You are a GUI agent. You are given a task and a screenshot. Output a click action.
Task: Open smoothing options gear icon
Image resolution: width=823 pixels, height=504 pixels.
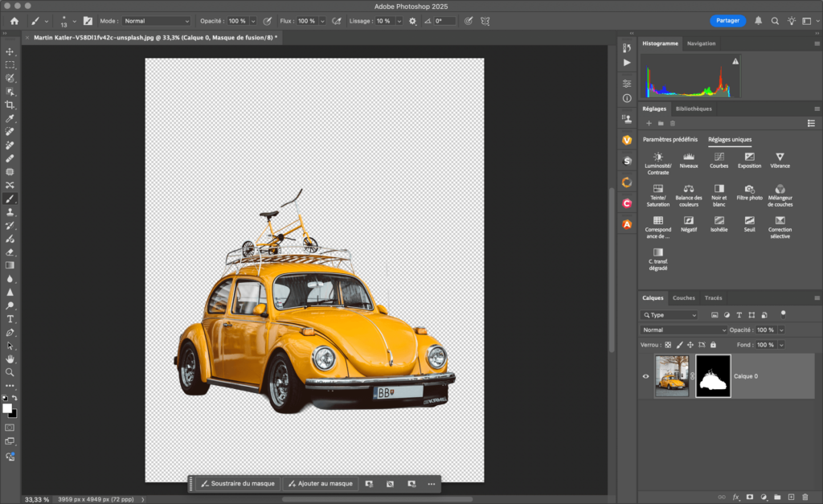pyautogui.click(x=412, y=21)
